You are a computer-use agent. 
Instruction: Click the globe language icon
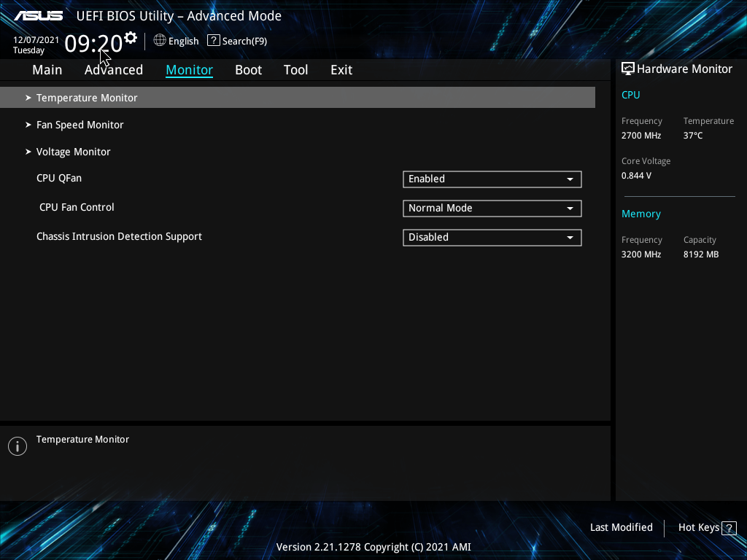160,41
